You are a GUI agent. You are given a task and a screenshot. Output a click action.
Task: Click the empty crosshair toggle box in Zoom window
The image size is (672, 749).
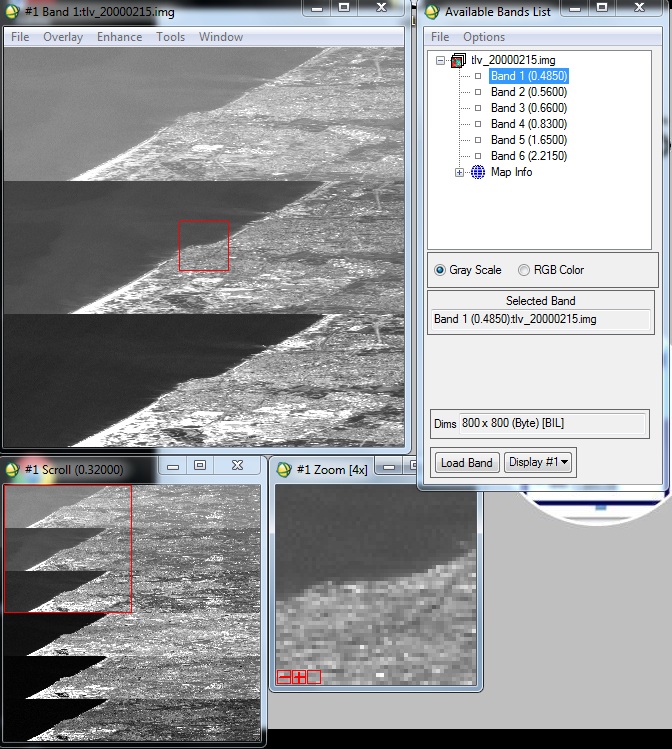314,677
